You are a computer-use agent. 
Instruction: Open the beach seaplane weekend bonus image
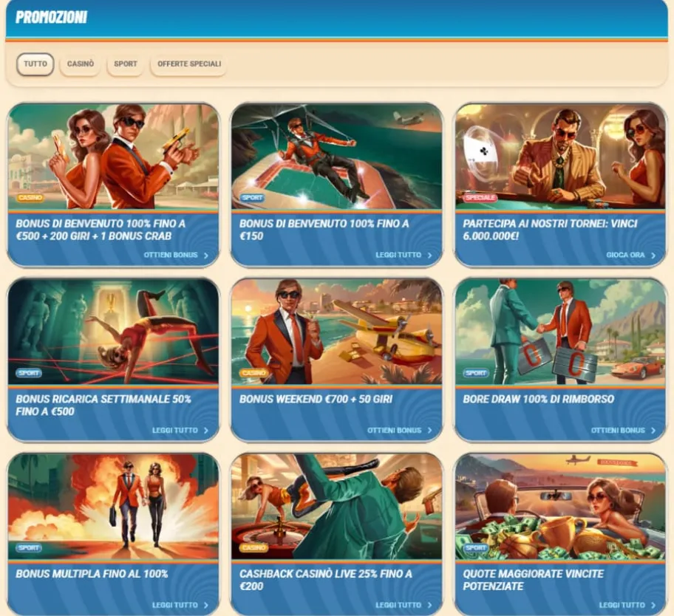click(x=336, y=332)
